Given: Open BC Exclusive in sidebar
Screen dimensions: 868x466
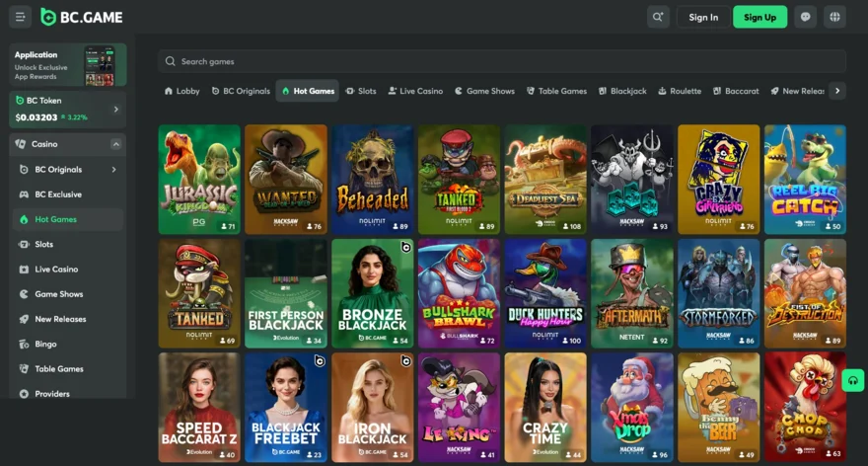Looking at the screenshot, I should pyautogui.click(x=67, y=194).
